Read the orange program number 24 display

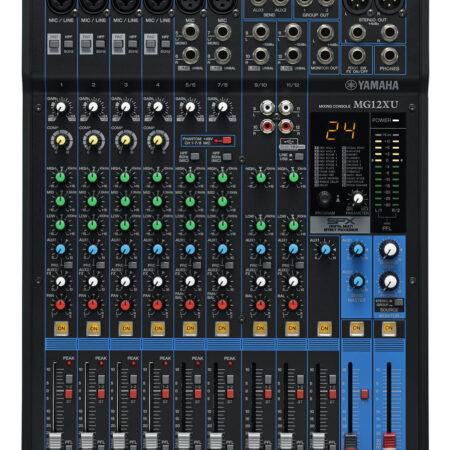[341, 130]
